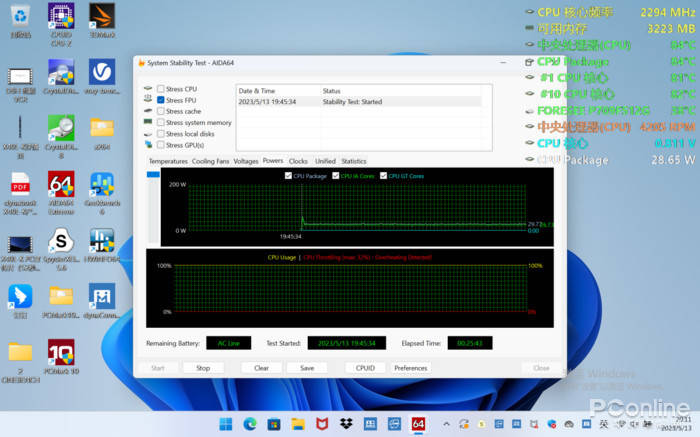Image resolution: width=700 pixels, height=437 pixels.
Task: Click the Preferences button
Action: tap(410, 368)
